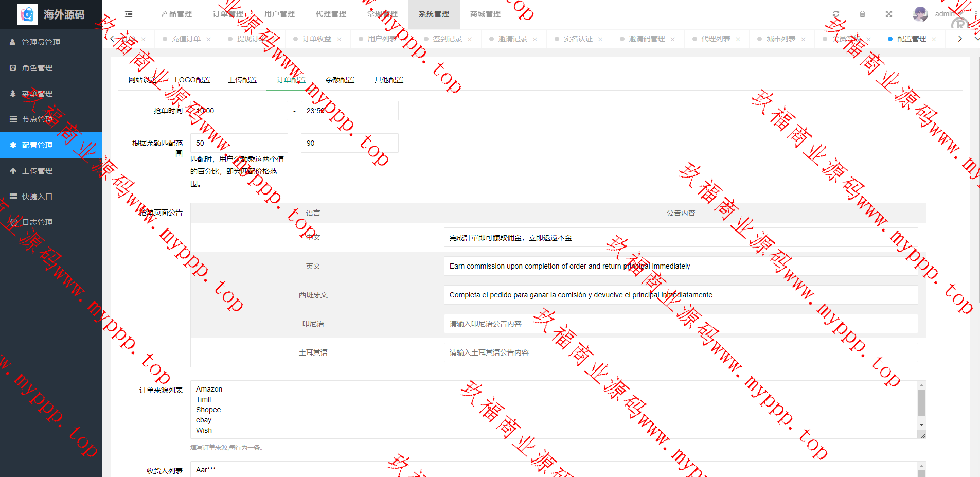Open the admin user dropdown

pos(947,14)
